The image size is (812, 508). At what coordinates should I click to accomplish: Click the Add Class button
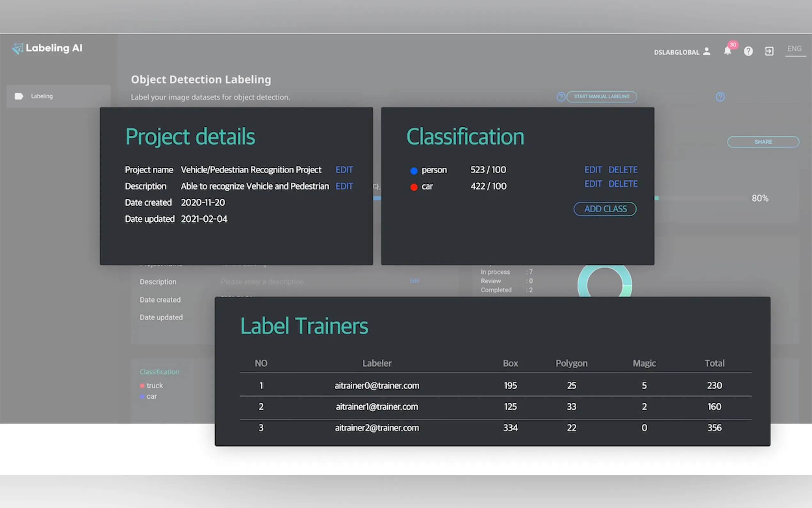[605, 209]
